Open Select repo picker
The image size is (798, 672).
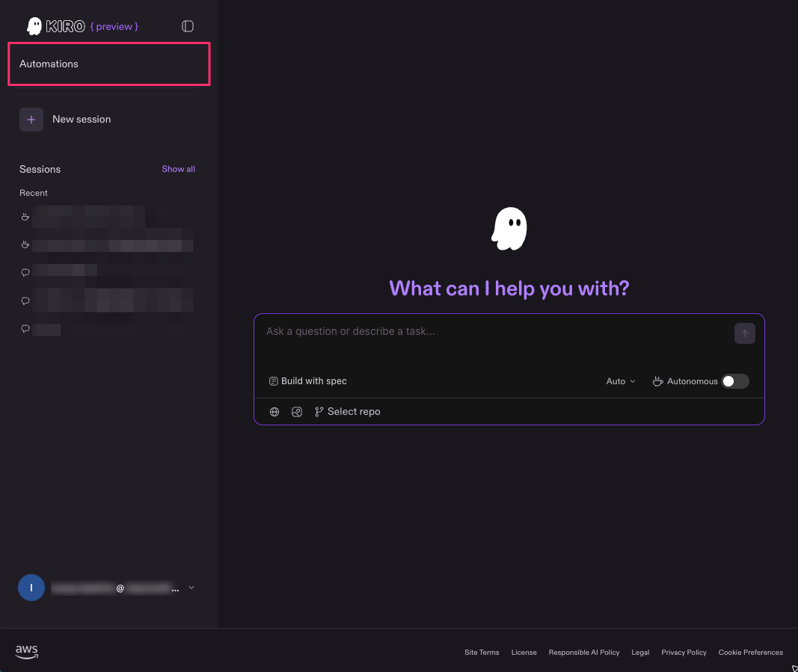[348, 412]
